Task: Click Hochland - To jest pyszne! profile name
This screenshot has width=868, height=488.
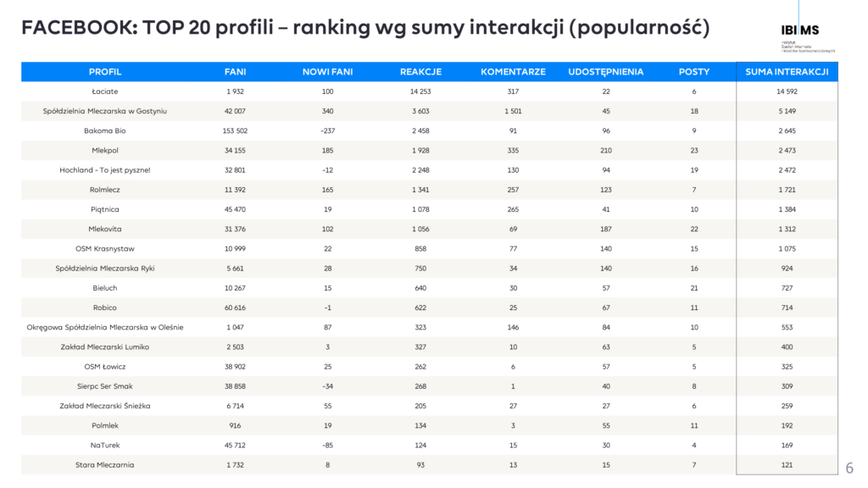Action: [104, 169]
